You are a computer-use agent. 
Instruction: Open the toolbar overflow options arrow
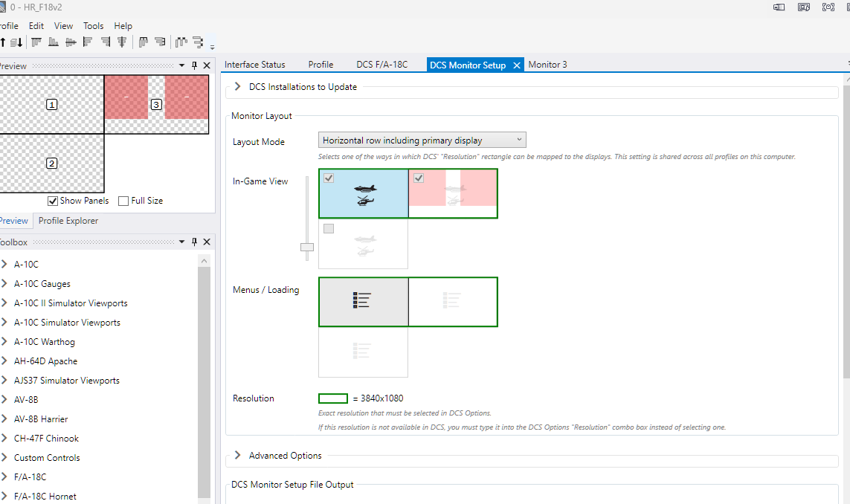click(x=213, y=47)
